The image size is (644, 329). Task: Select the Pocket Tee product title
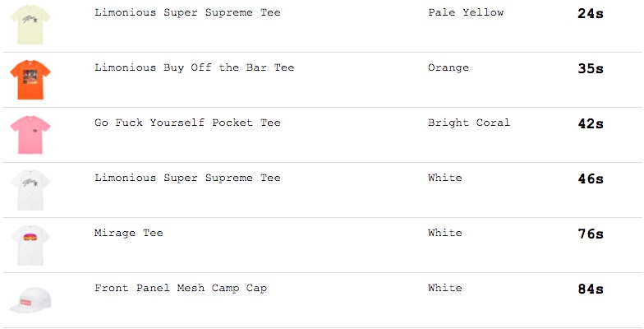[187, 123]
